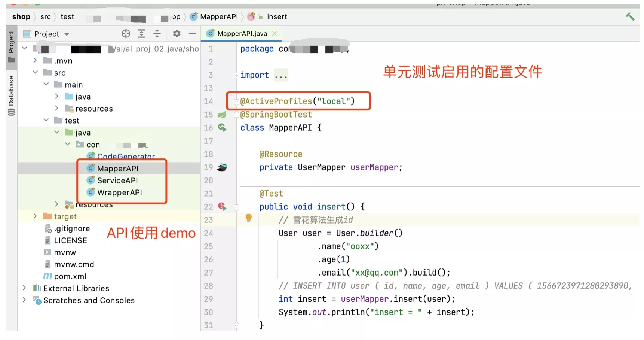Click the shop breadcrumb
The image size is (644, 340).
[21, 16]
